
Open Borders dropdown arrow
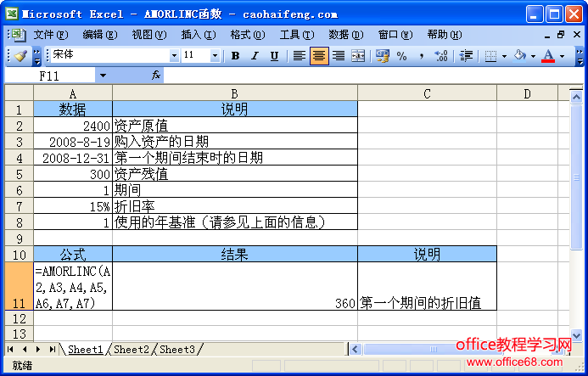(x=504, y=56)
